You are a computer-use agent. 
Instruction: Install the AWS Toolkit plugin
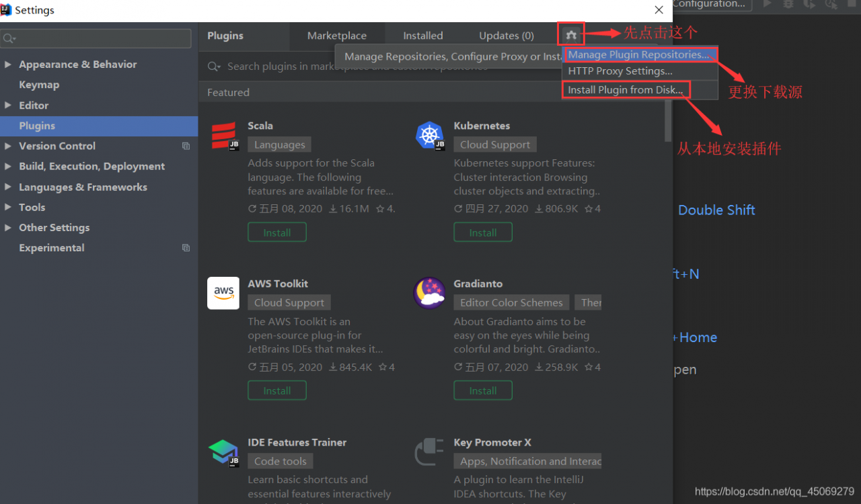pos(277,390)
